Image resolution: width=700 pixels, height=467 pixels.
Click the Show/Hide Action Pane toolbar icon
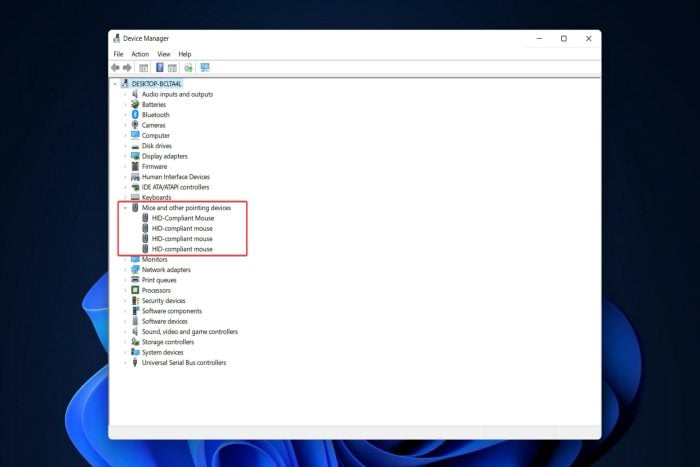tap(172, 68)
